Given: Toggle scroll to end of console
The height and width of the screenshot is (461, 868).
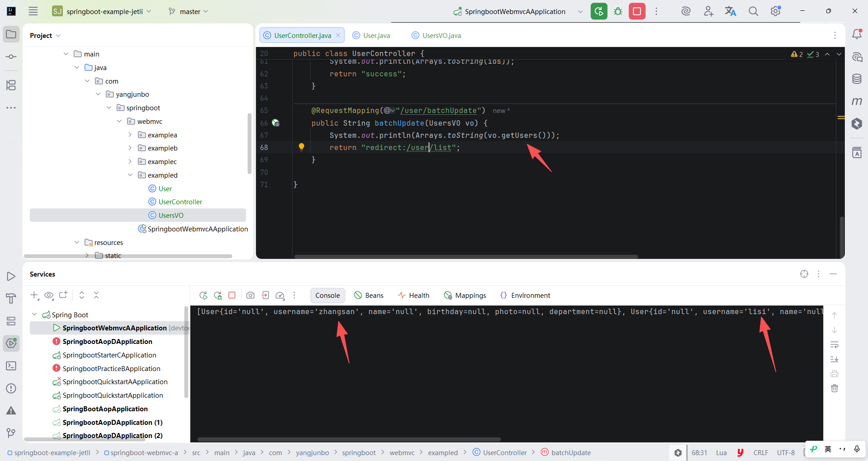Looking at the screenshot, I should pyautogui.click(x=835, y=359).
